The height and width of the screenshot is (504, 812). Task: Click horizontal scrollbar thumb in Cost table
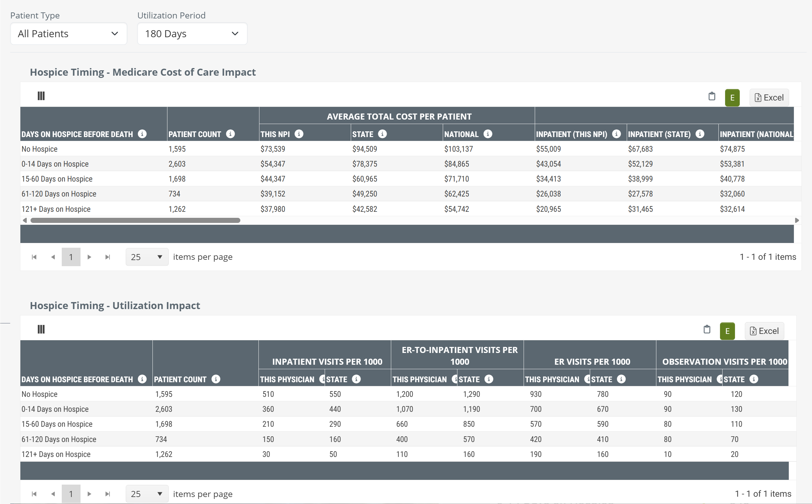[135, 220]
